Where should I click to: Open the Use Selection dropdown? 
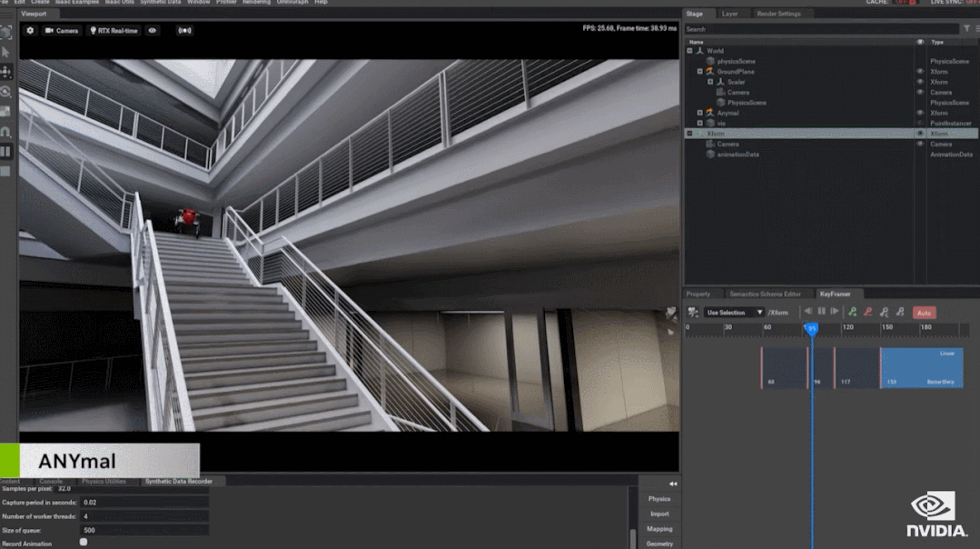click(735, 312)
